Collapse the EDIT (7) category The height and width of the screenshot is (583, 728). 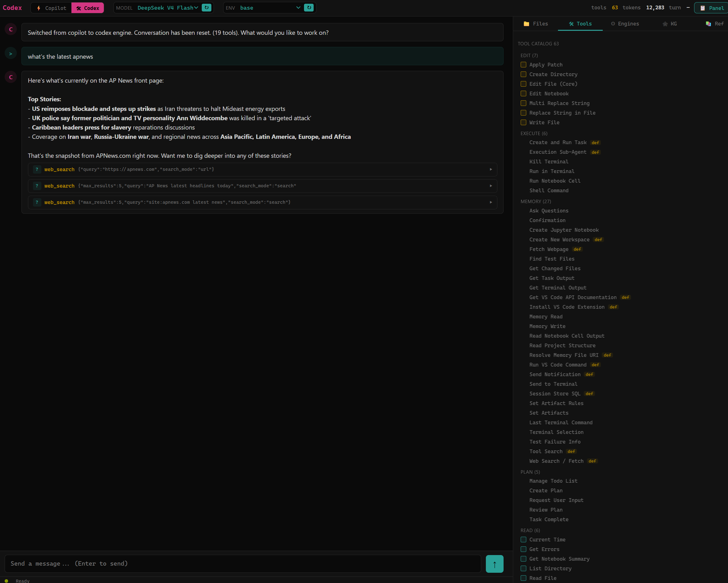click(x=529, y=55)
